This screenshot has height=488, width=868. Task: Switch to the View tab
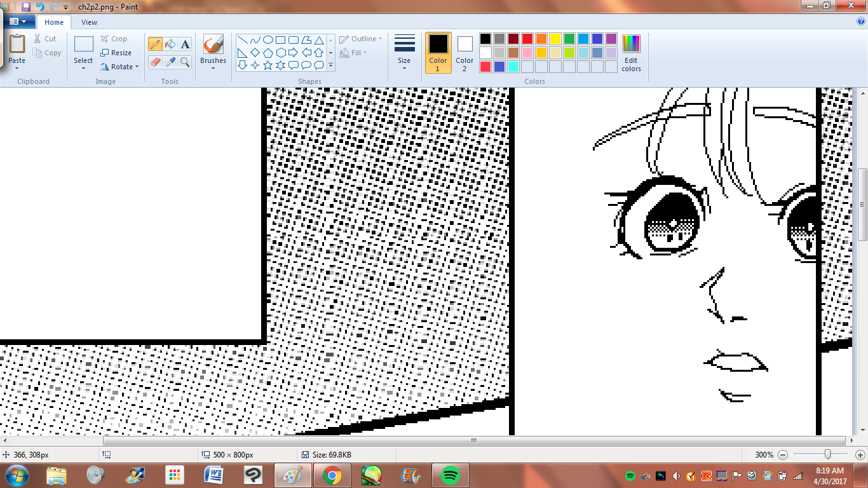tap(89, 22)
